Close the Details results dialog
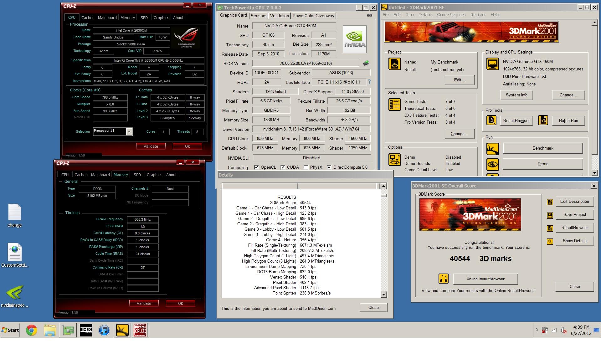The width and height of the screenshot is (601, 364). (x=373, y=307)
